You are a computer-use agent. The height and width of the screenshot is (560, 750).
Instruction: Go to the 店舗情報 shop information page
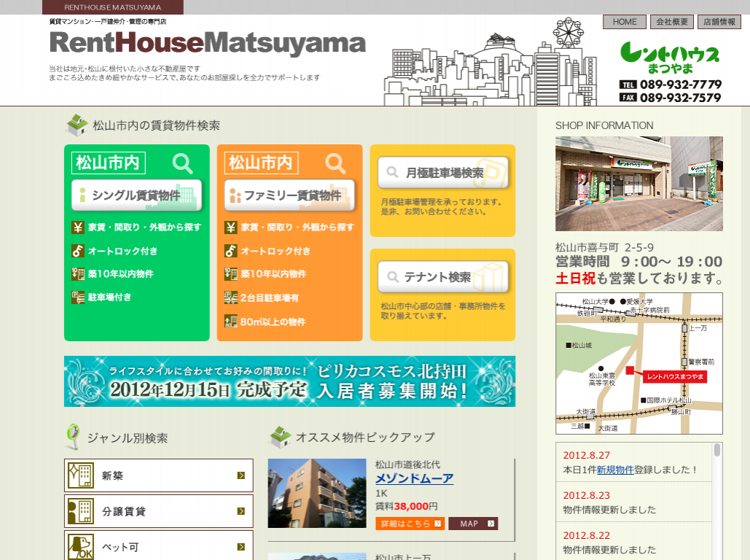(x=718, y=22)
